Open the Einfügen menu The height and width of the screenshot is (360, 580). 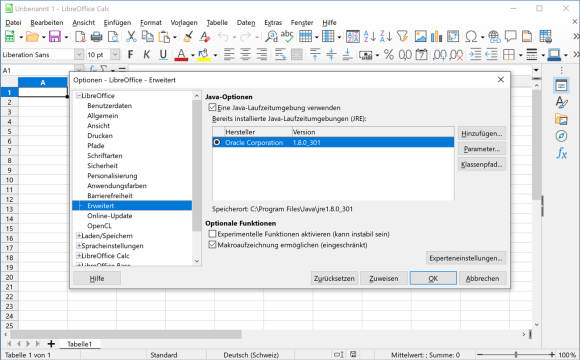(117, 23)
